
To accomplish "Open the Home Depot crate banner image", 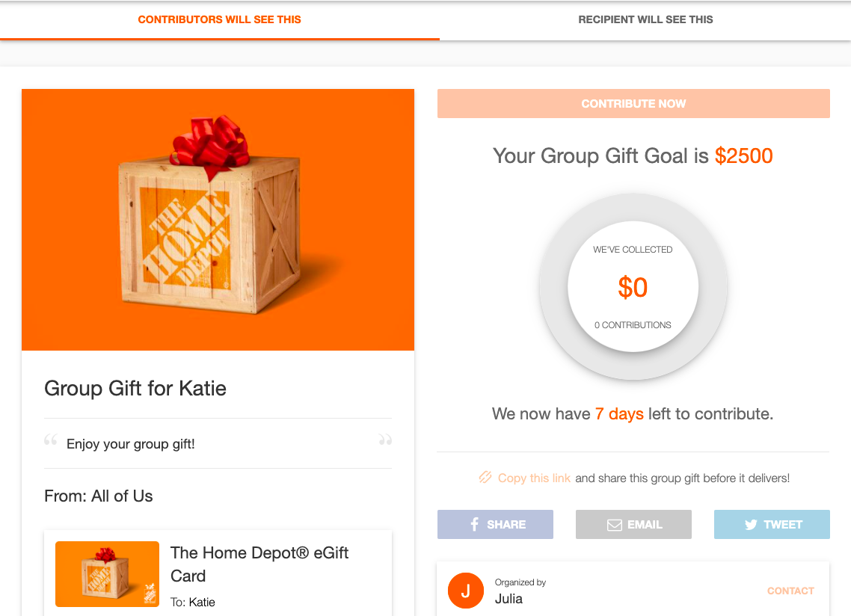I will click(218, 220).
